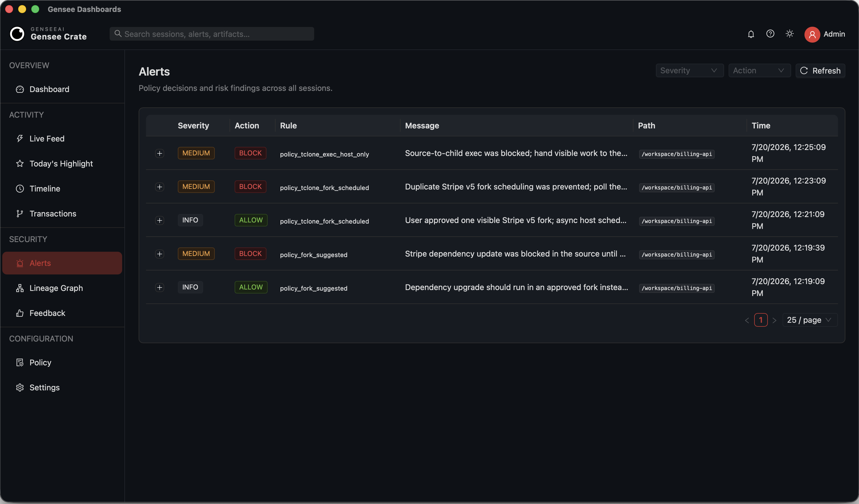Click ALLOW badge in the 12:21:09 row

tap(251, 220)
